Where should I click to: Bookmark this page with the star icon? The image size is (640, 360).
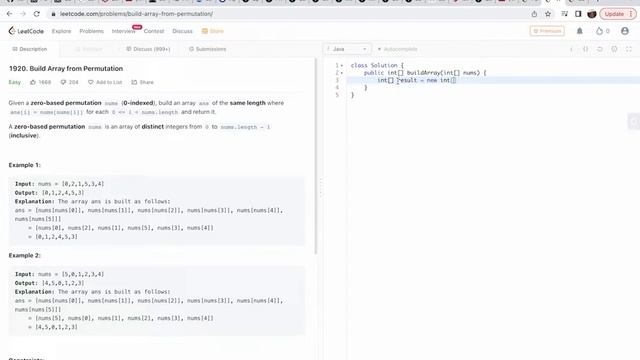click(548, 14)
